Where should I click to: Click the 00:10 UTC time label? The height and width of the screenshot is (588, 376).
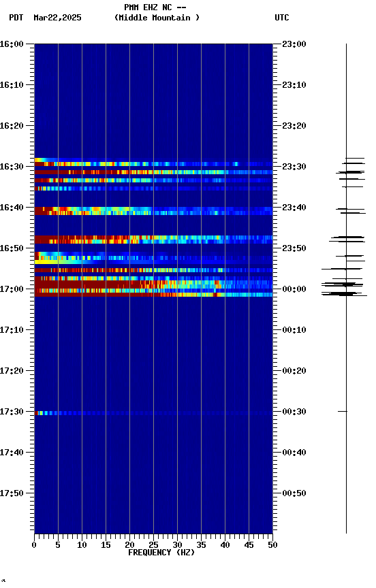click(294, 330)
